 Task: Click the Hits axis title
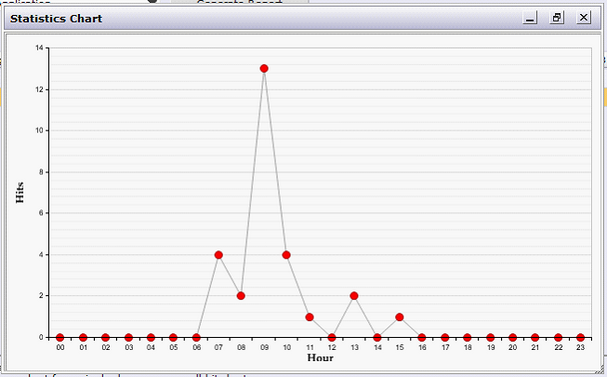click(x=20, y=192)
